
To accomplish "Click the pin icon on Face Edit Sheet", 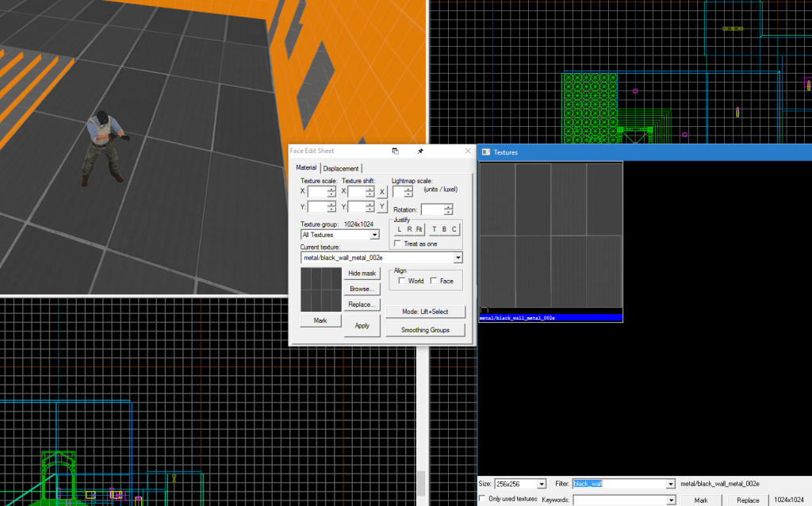I will click(x=420, y=151).
